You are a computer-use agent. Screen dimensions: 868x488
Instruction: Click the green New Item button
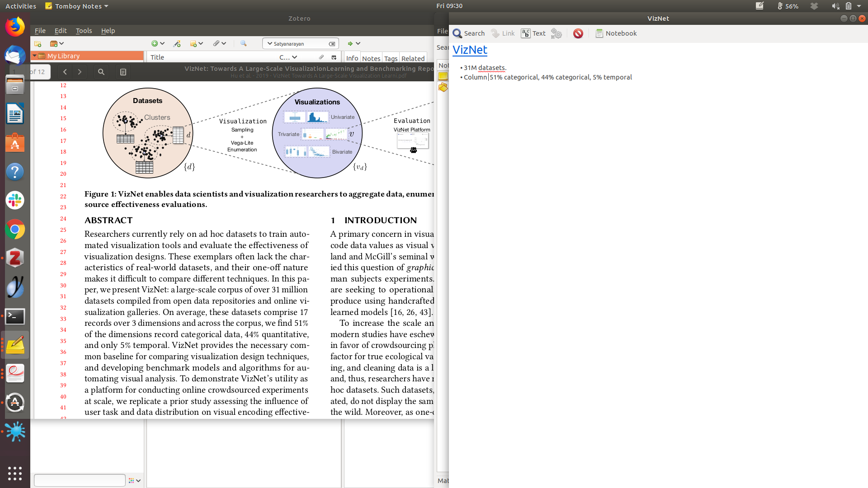tap(155, 44)
